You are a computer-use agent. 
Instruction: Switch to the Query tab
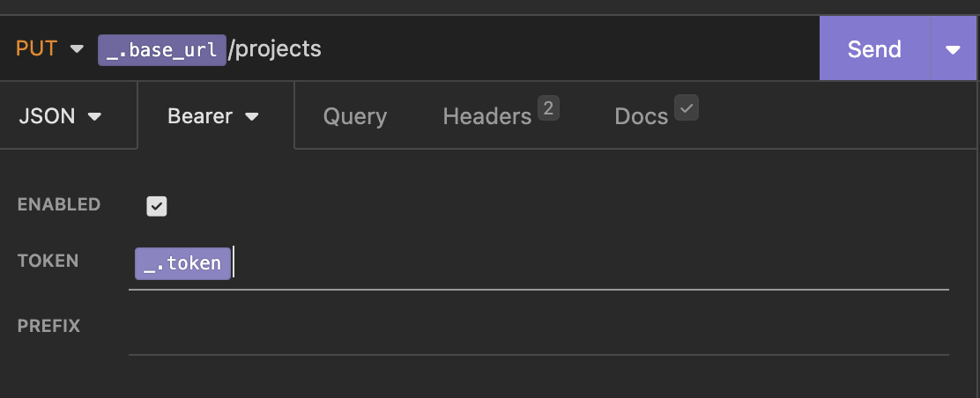click(354, 116)
